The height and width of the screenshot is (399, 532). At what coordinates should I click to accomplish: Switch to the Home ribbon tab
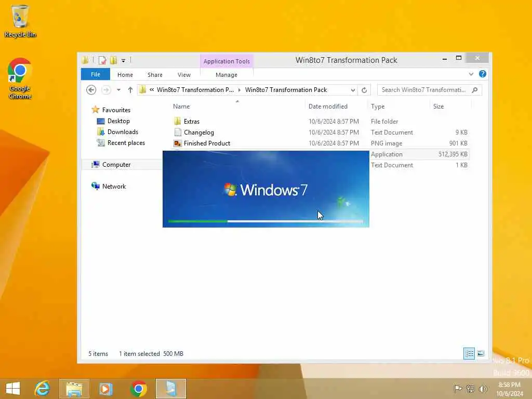pyautogui.click(x=125, y=75)
